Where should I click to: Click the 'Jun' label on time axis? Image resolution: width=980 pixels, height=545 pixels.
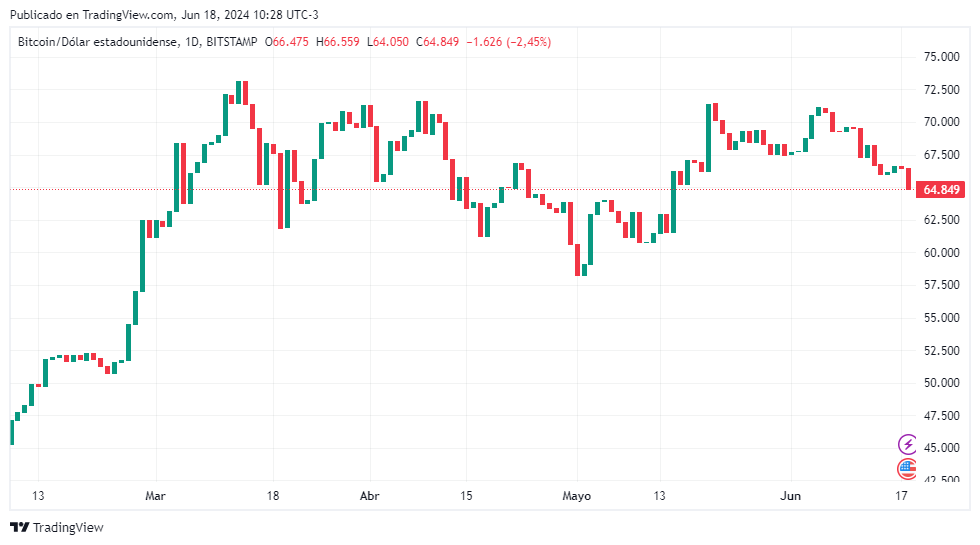coord(791,496)
